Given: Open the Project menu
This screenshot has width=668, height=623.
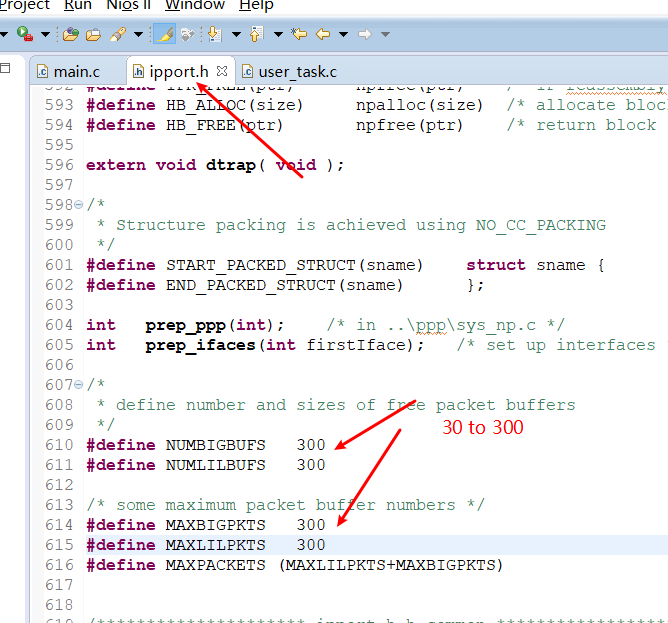Looking at the screenshot, I should [24, 5].
